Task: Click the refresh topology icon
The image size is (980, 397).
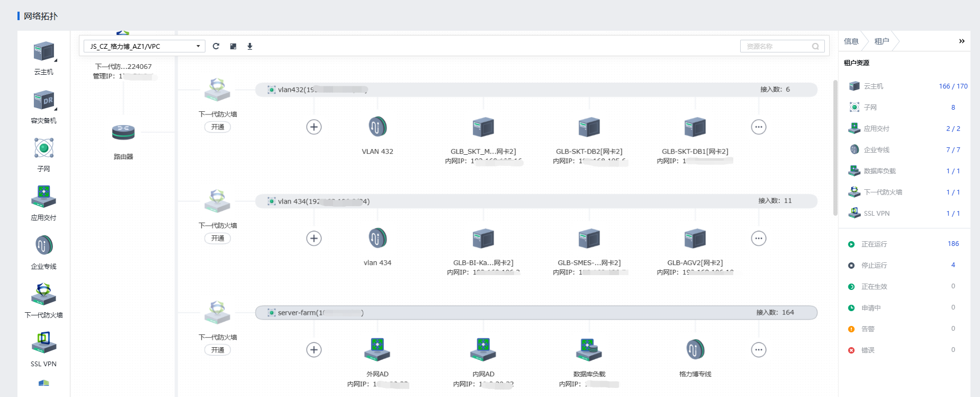Action: 216,47
